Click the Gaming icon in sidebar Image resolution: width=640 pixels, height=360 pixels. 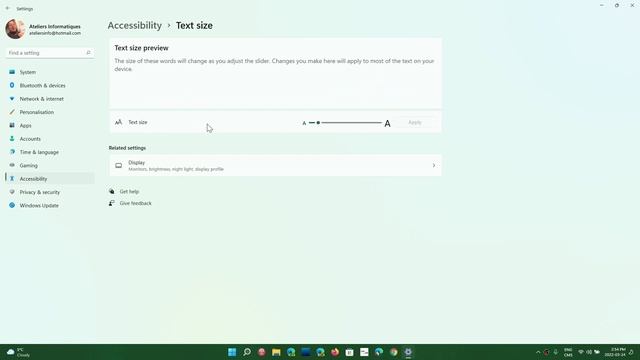coord(12,165)
